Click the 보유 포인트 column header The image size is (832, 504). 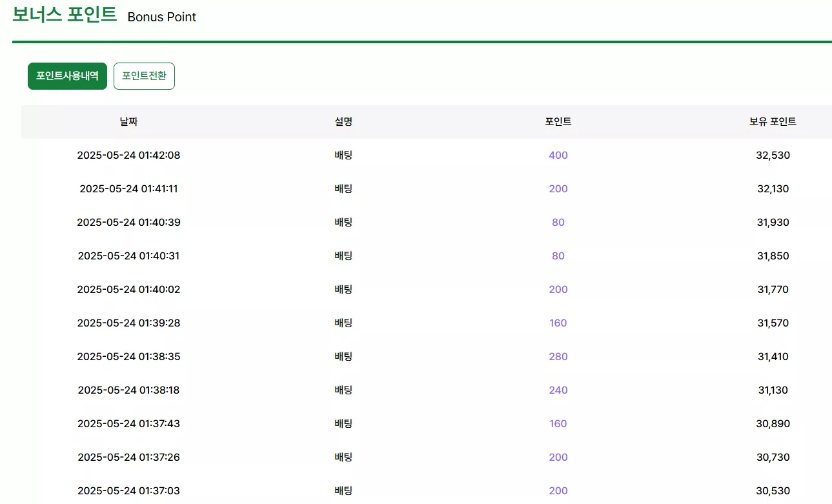(x=773, y=121)
